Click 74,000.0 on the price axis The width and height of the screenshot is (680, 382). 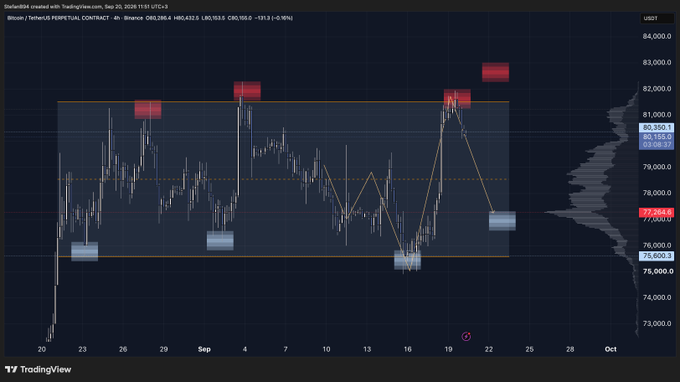(x=657, y=297)
